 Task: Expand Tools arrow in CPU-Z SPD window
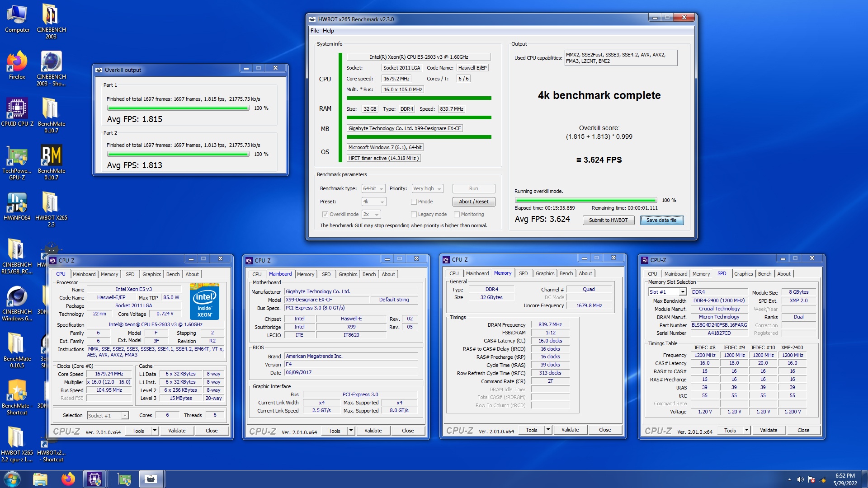[x=746, y=430]
